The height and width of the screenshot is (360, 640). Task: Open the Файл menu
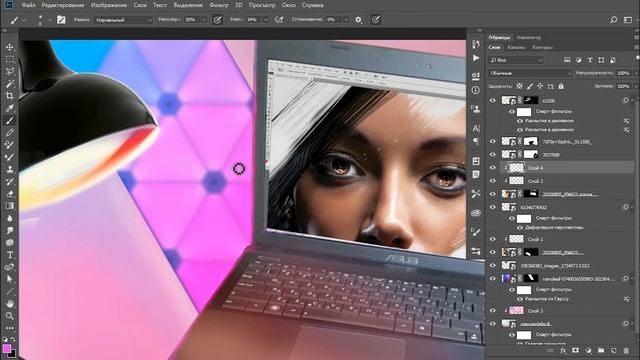click(28, 5)
